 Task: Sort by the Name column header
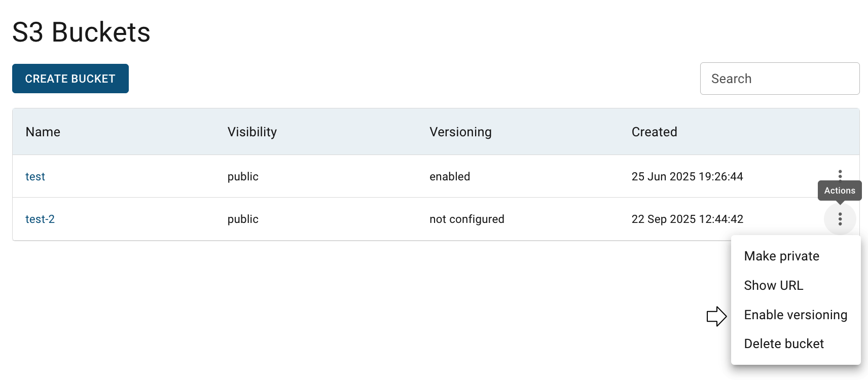(x=43, y=132)
